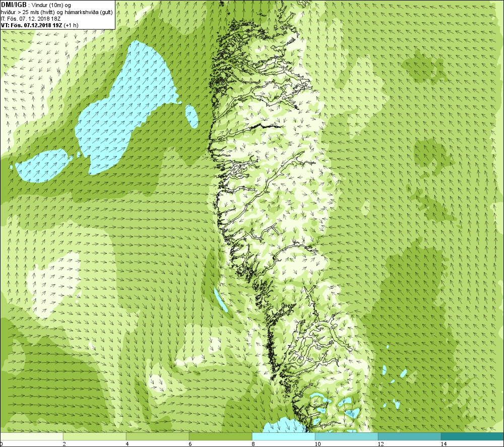This screenshot has height=447, width=504.
Task: Pick the 10–12 m/s cyan swatch
Action: (347, 436)
